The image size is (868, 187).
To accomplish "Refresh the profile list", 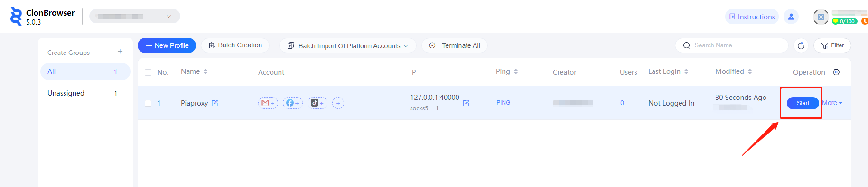I will pyautogui.click(x=801, y=45).
